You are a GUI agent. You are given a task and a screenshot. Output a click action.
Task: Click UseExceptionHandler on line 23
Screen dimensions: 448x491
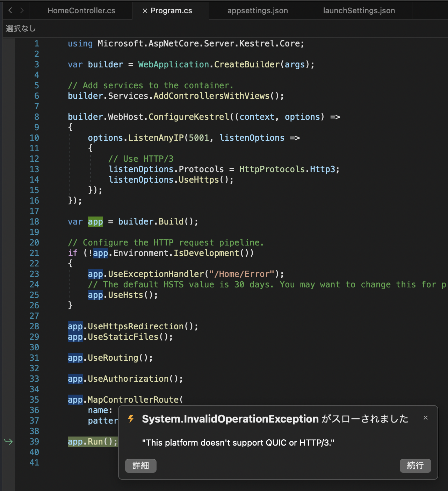pos(156,274)
